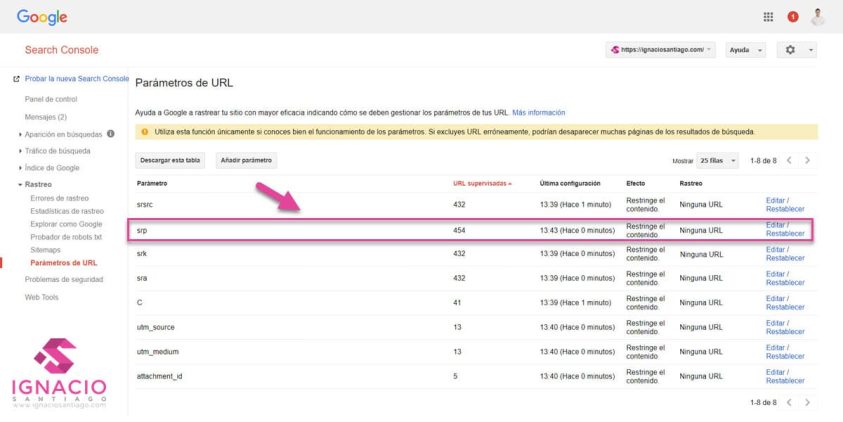Open the 25 filas rows dropdown
Screen dimensions: 843x422
pyautogui.click(x=717, y=161)
